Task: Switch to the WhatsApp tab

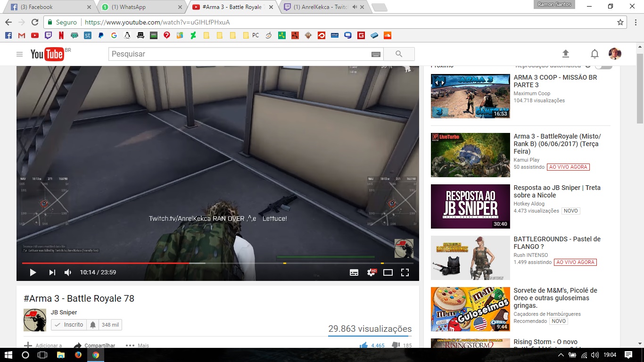Action: [x=141, y=7]
